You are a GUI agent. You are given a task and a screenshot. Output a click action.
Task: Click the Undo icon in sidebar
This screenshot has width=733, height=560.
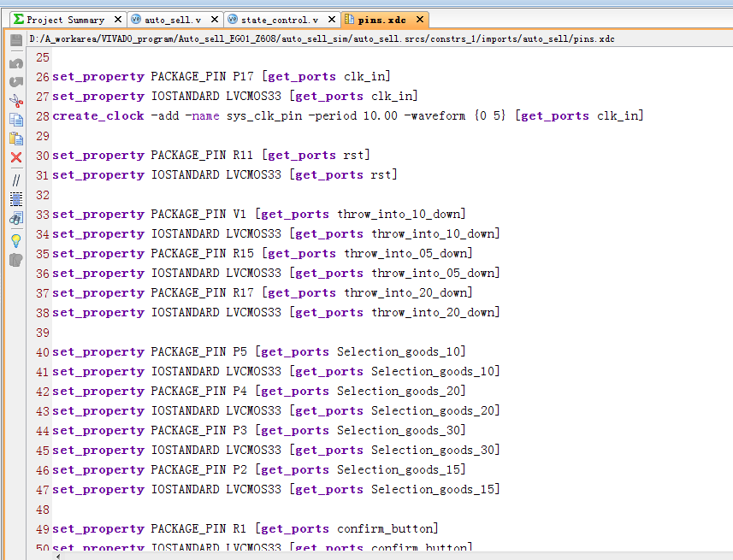pos(16,63)
